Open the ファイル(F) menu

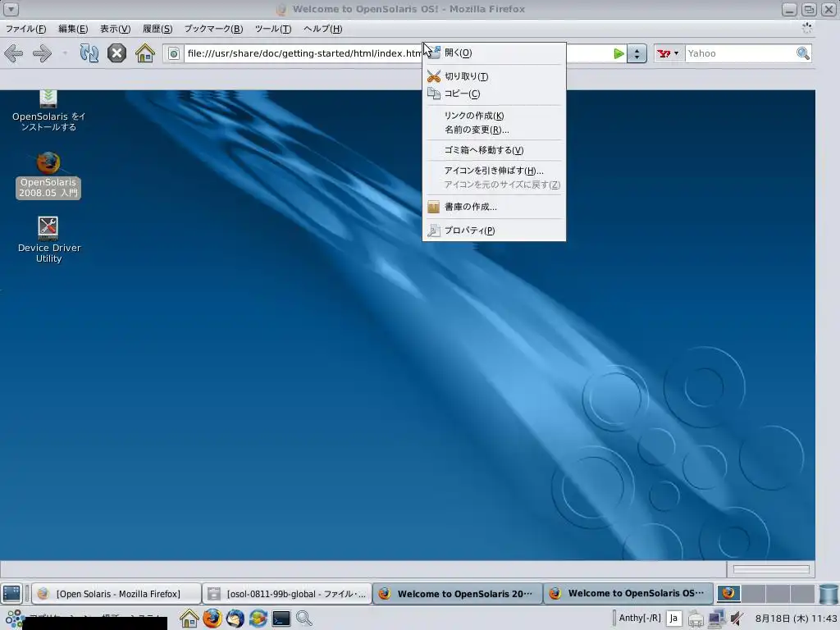25,29
